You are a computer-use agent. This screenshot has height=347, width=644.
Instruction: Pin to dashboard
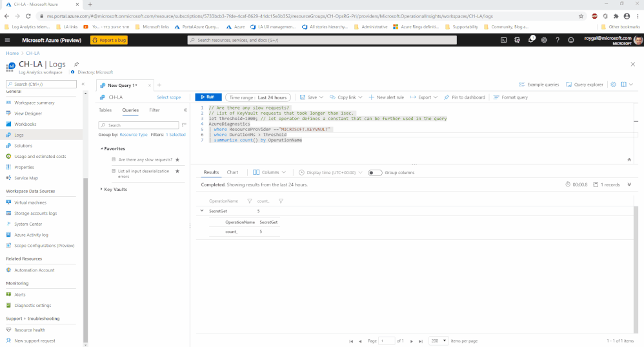(464, 97)
